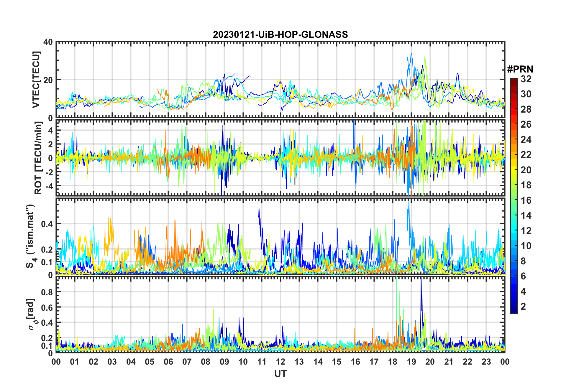
Task: Click the UT x-axis label
Action: click(x=280, y=374)
